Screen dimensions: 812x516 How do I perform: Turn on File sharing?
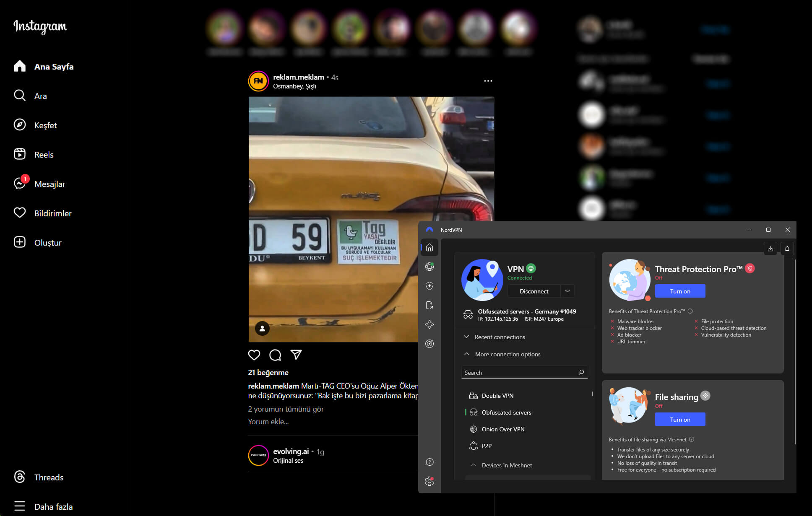point(680,420)
